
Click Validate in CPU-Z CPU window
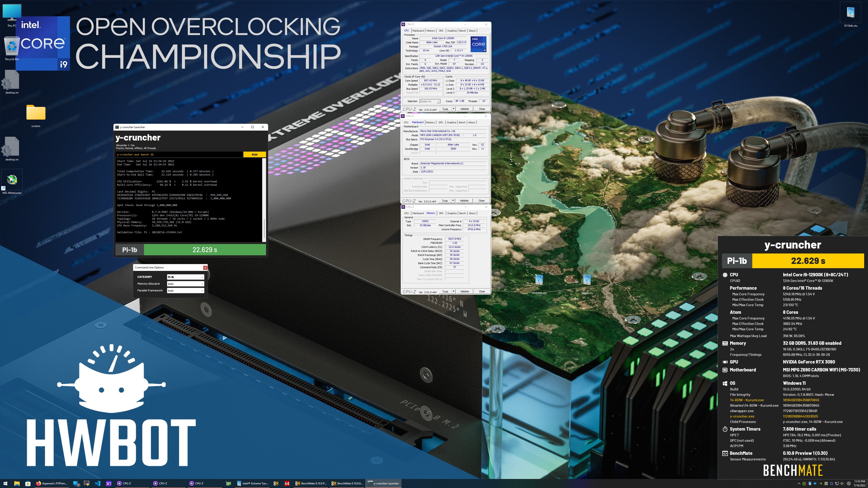[x=464, y=109]
